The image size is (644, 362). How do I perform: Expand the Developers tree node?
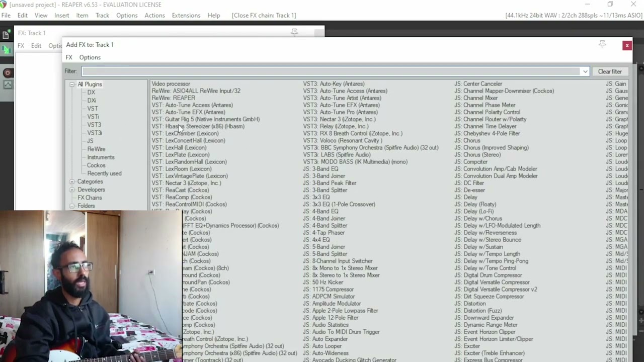tap(72, 190)
